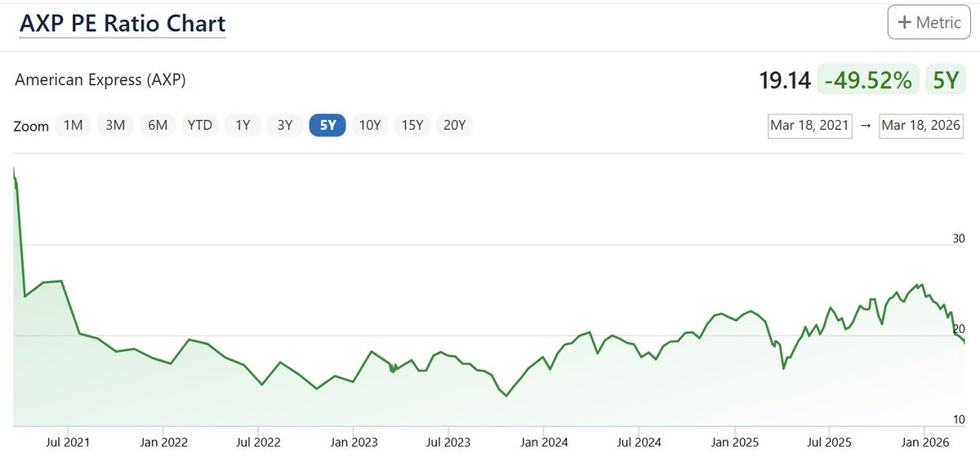Click the Jul 2023 axis label
Viewport: 980px width, 472px height.
[x=448, y=442]
